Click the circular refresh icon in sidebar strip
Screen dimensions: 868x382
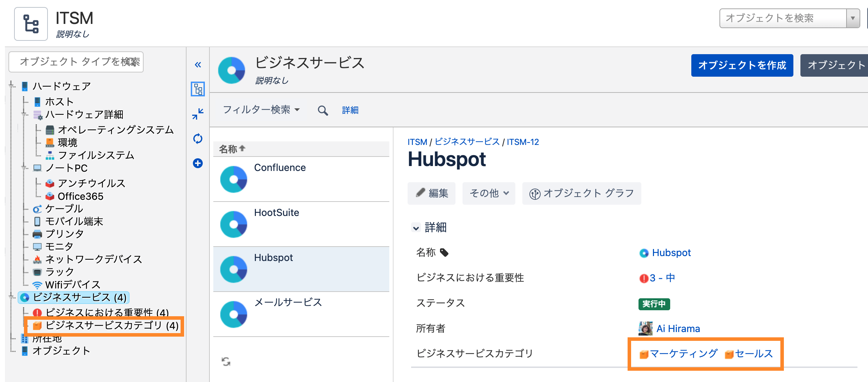(198, 139)
